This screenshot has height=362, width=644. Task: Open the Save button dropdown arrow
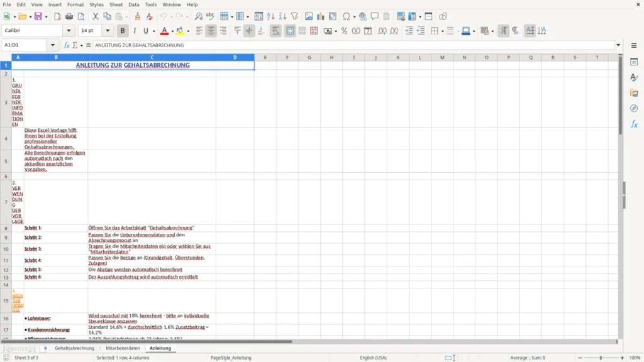click(46, 17)
